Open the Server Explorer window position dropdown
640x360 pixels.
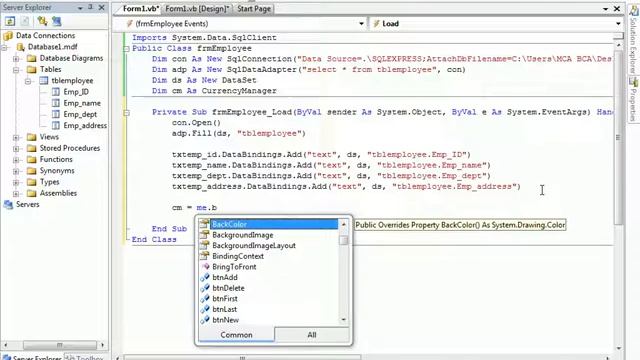coord(80,8)
